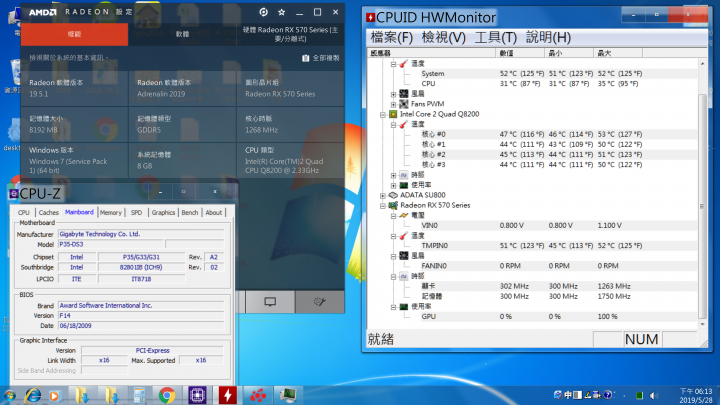Expand the Fans PWM node

pos(394,104)
